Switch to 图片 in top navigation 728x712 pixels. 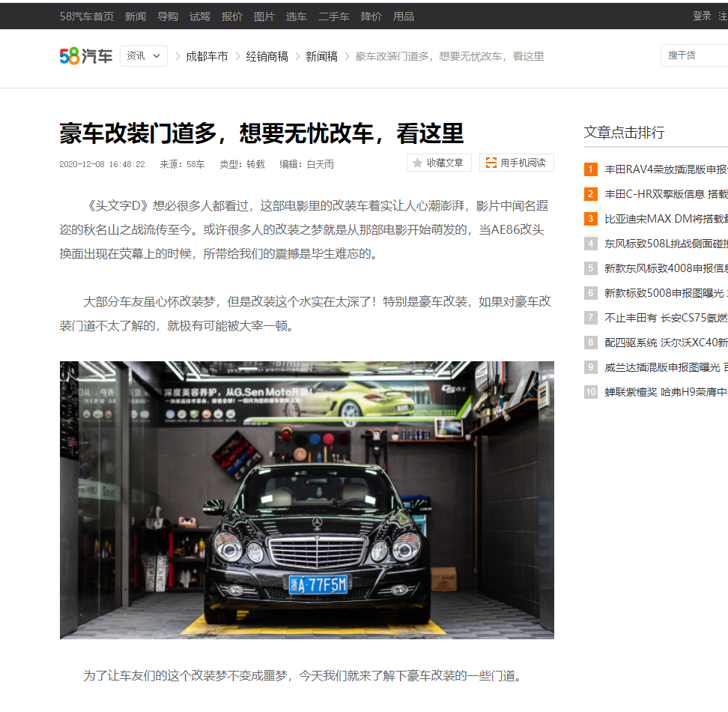(264, 16)
